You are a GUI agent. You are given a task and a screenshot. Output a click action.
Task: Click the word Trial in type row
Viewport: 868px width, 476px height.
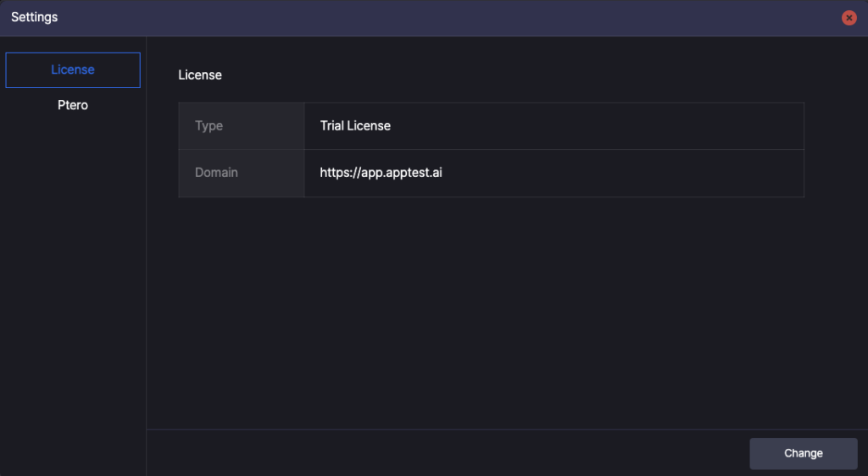[331, 125]
